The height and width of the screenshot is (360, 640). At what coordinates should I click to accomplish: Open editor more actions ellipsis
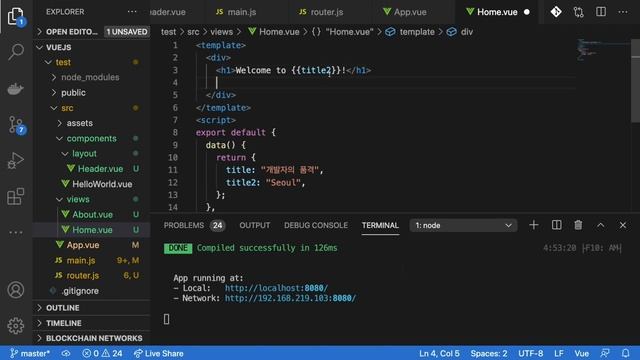pyautogui.click(x=623, y=12)
